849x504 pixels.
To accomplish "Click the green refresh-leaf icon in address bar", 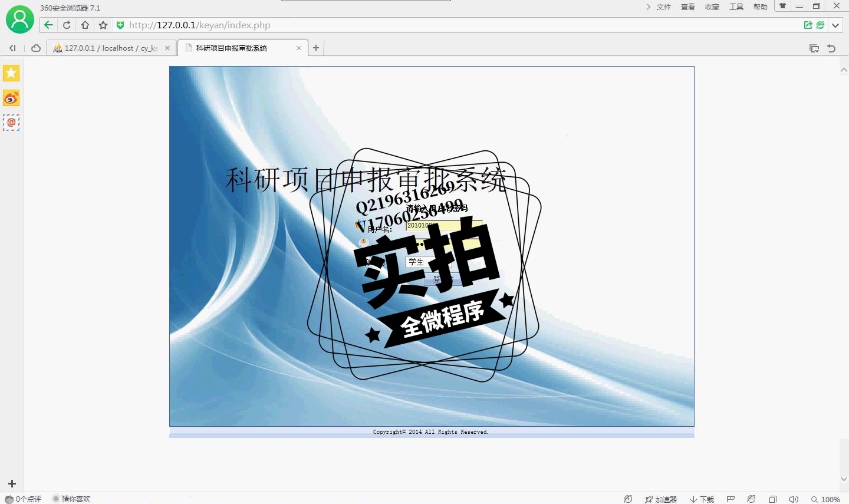I will pyautogui.click(x=820, y=25).
